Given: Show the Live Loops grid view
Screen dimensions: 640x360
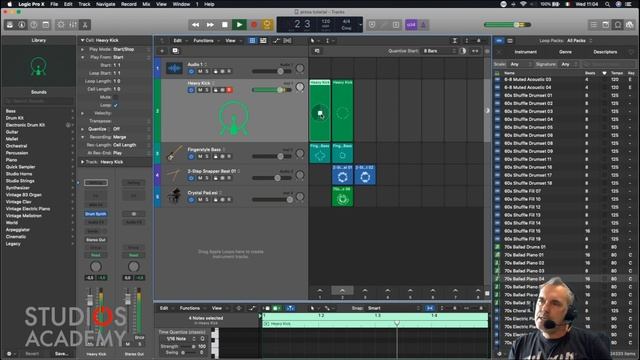Looking at the screenshot, I should 252,40.
